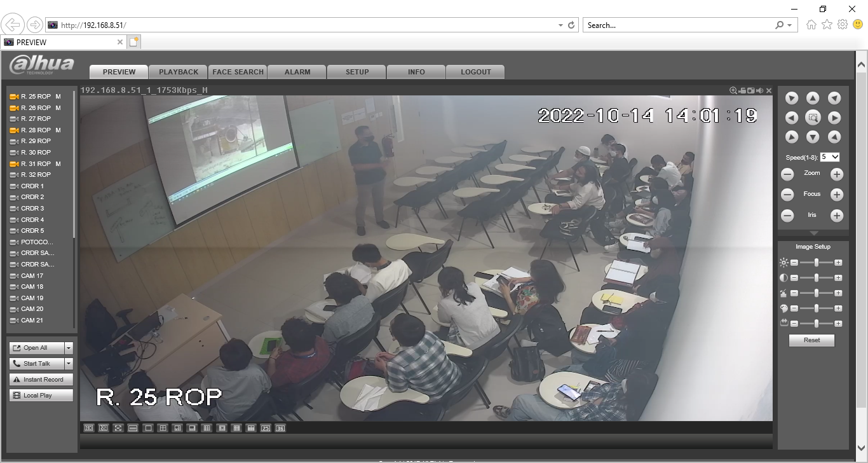Viewport: 868px width, 463px height.
Task: Select nine-window split layout
Action: coord(207,428)
